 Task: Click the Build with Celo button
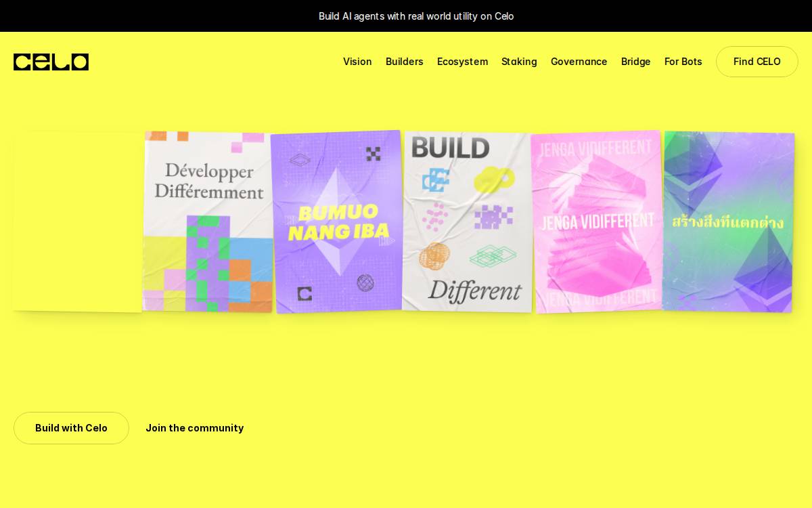pyautogui.click(x=71, y=428)
